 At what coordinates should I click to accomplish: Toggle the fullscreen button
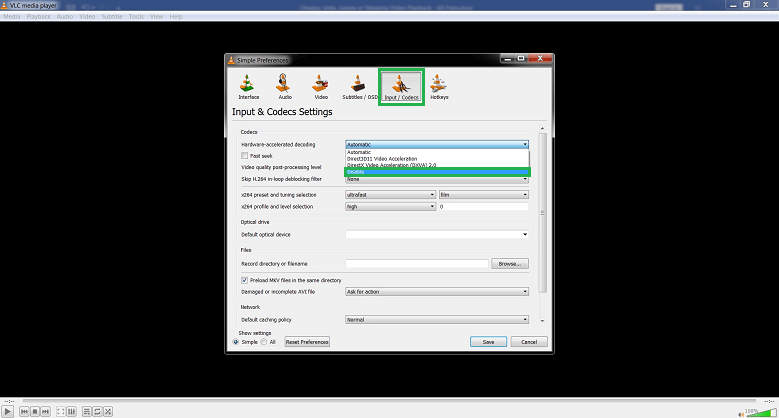point(61,412)
